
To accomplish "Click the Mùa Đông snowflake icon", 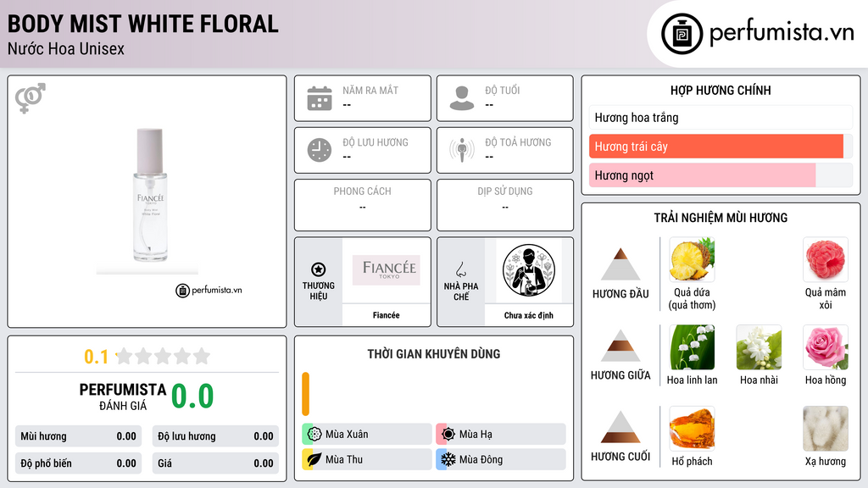I will tap(448, 459).
